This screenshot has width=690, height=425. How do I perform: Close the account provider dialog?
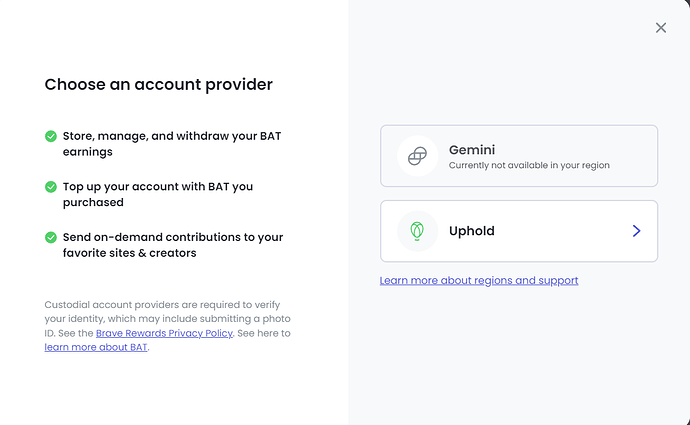click(660, 28)
